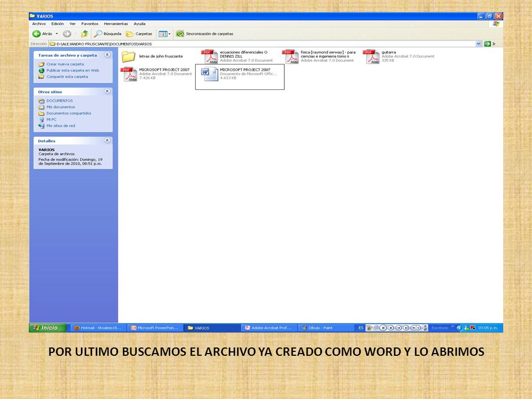Open the Edición menu
Viewport: 532px width, 399px height.
pos(58,24)
